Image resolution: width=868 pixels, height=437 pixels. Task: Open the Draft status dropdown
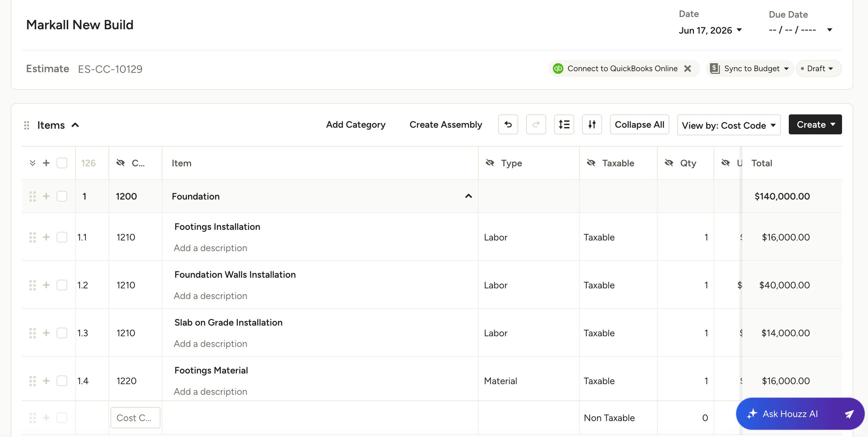point(819,69)
